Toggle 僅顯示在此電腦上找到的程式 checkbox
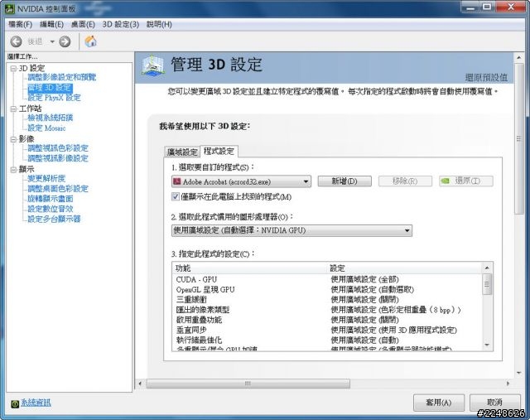Screen dimensions: 530x420 (176, 196)
